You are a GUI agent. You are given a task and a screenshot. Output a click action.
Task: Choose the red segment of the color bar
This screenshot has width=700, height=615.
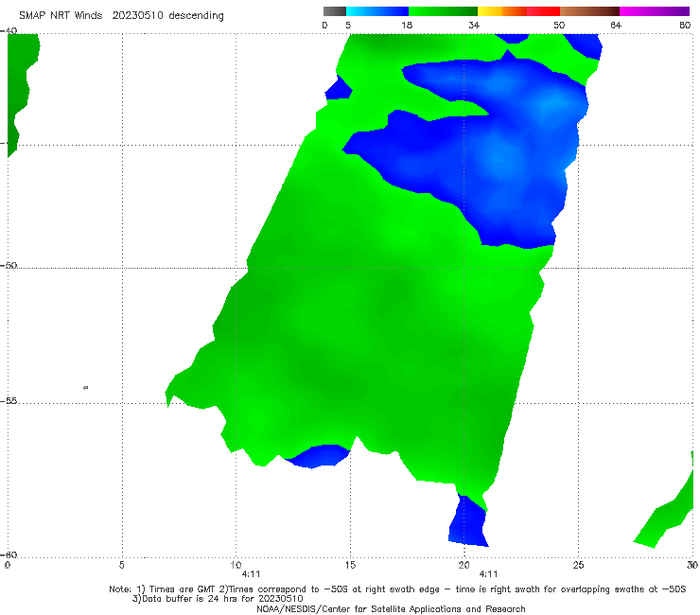click(x=543, y=11)
